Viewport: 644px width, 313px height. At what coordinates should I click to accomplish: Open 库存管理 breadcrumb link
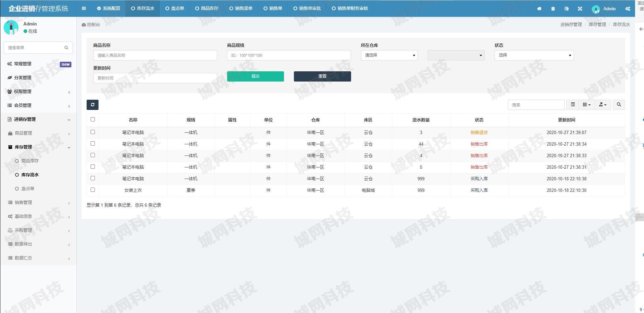(x=597, y=24)
